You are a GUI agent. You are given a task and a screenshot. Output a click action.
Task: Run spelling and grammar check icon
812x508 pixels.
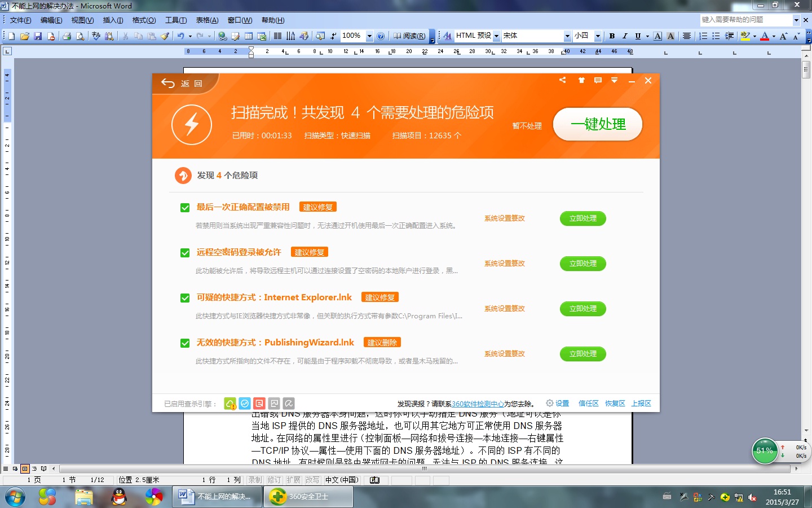point(96,36)
